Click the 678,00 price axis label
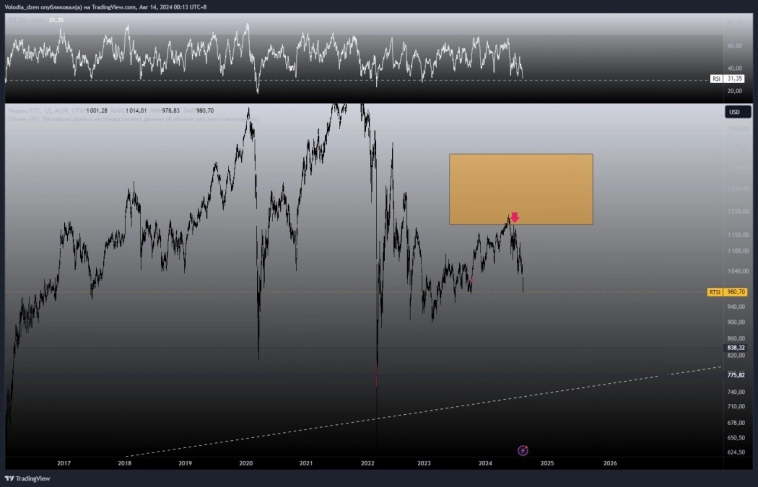 tap(736, 423)
